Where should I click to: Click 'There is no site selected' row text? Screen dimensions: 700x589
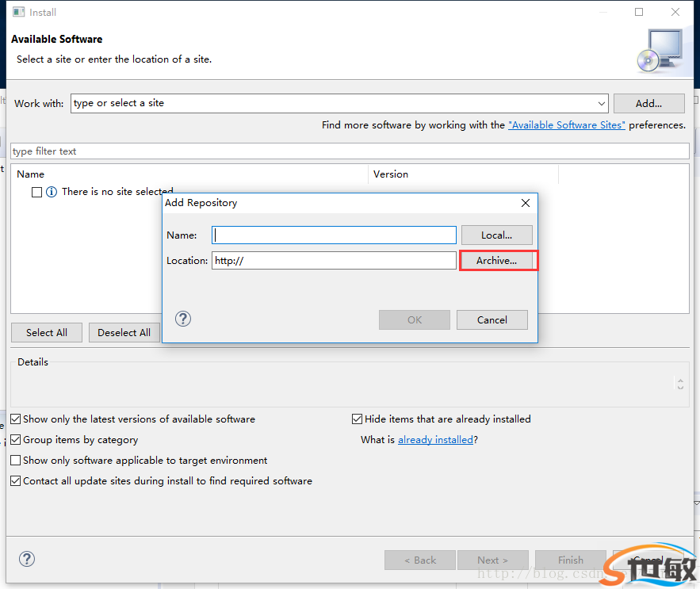[x=117, y=192]
